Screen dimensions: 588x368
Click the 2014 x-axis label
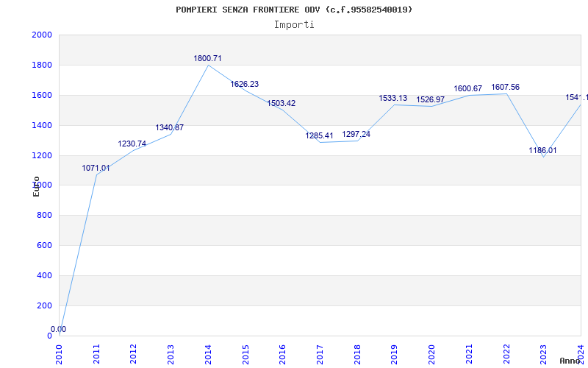208,354
